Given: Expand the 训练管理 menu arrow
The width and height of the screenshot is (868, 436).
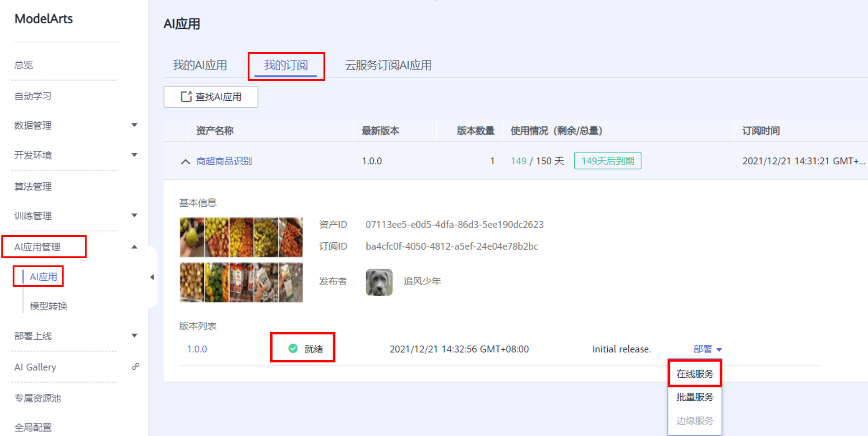Looking at the screenshot, I should tap(134, 215).
